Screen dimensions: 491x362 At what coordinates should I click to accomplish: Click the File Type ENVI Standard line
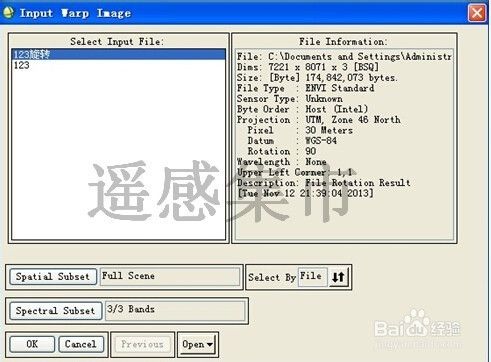tap(306, 88)
